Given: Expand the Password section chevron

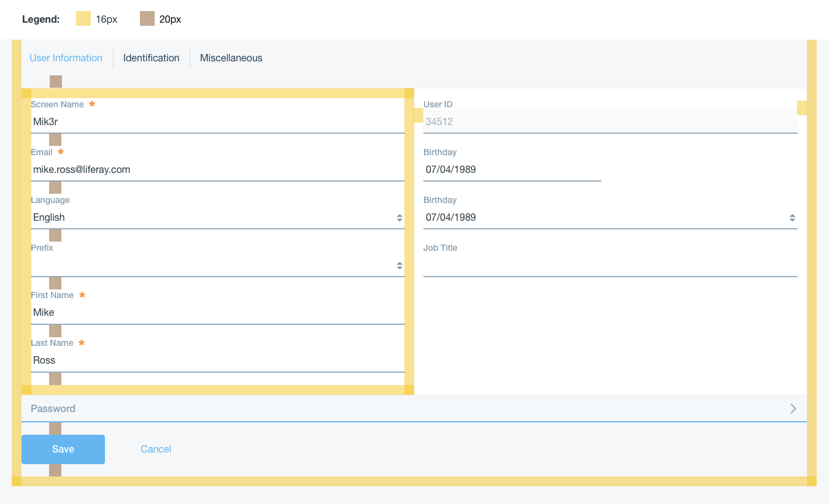Looking at the screenshot, I should point(793,408).
